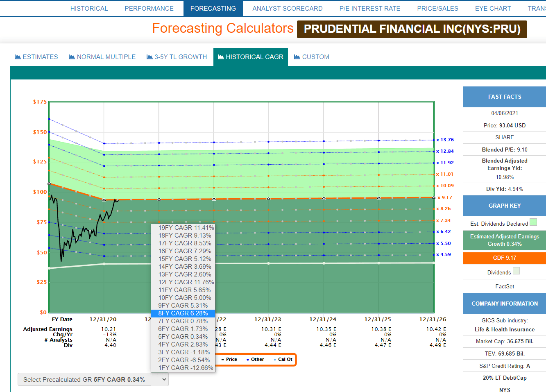The width and height of the screenshot is (546, 392).
Task: Click the Est. Dividends Declared color swatch
Action: 533,222
